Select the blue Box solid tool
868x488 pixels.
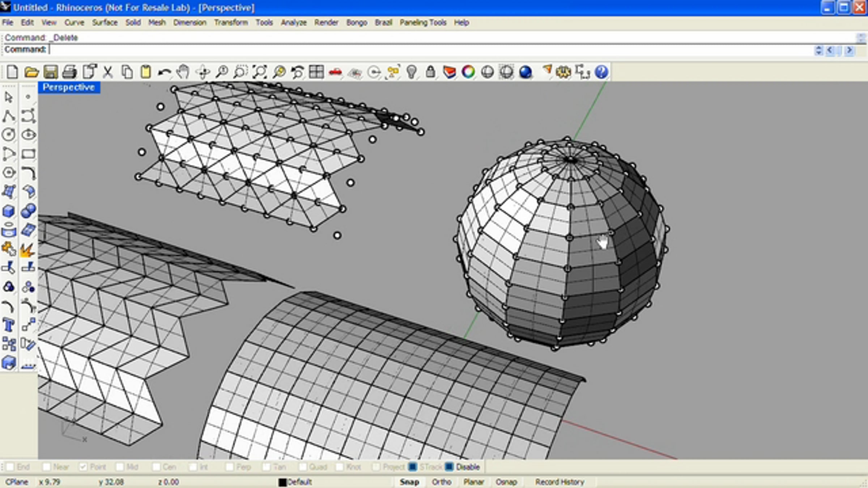(9, 211)
